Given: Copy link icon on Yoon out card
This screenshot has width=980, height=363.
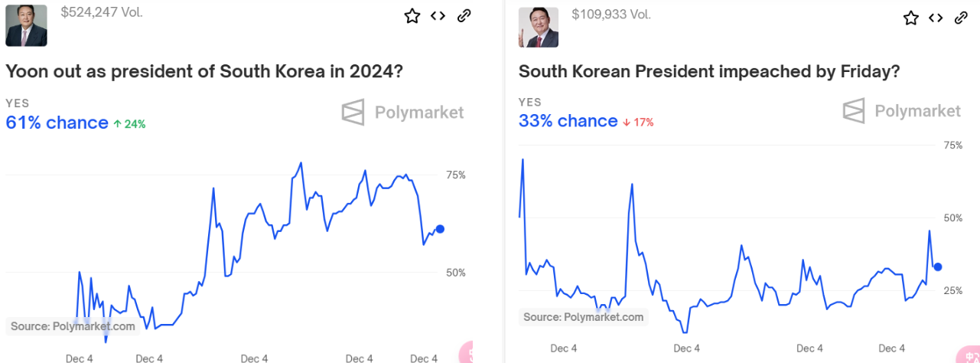Looking at the screenshot, I should pos(464,16).
